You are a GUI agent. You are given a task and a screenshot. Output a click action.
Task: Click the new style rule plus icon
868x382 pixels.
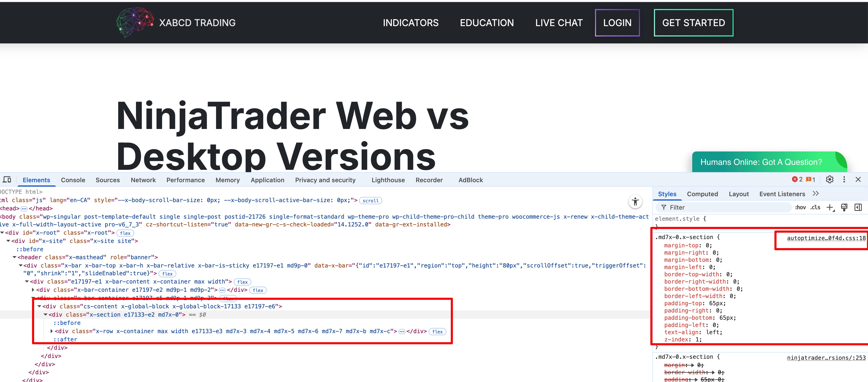[x=830, y=208]
